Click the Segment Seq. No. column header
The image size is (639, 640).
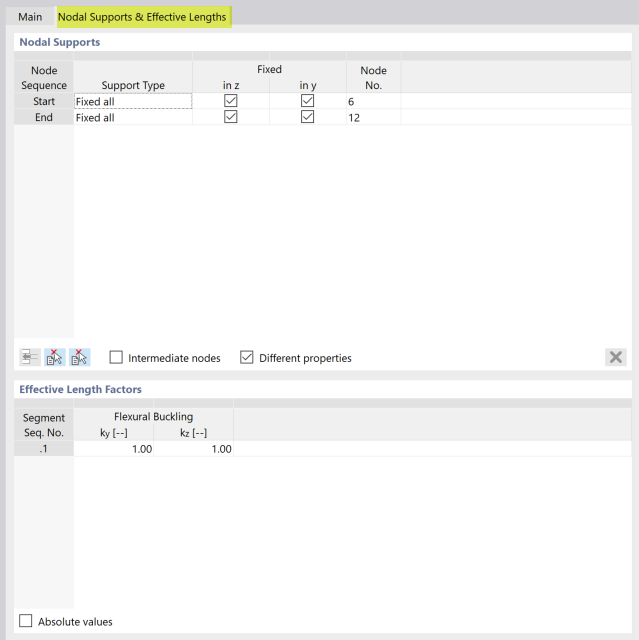click(x=44, y=425)
